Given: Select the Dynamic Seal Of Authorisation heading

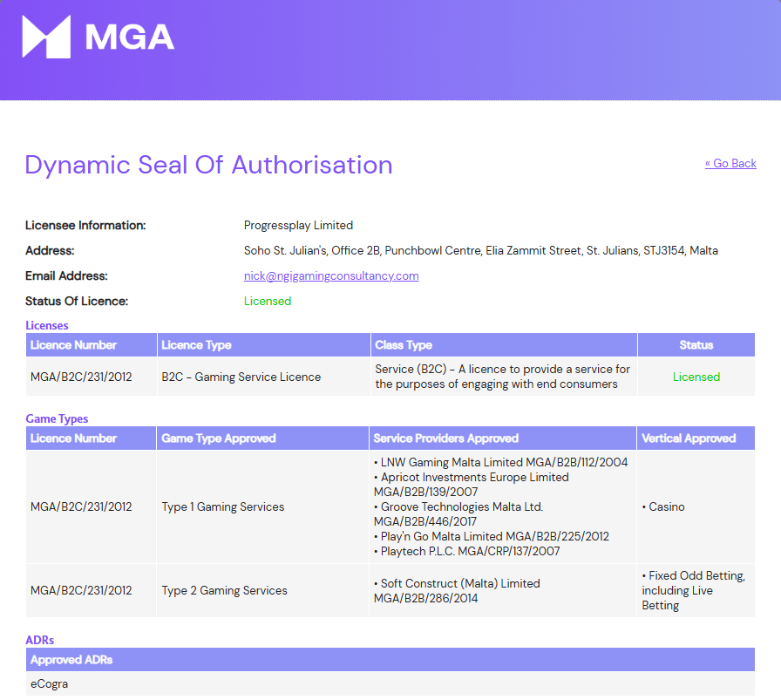Looking at the screenshot, I should tap(208, 166).
